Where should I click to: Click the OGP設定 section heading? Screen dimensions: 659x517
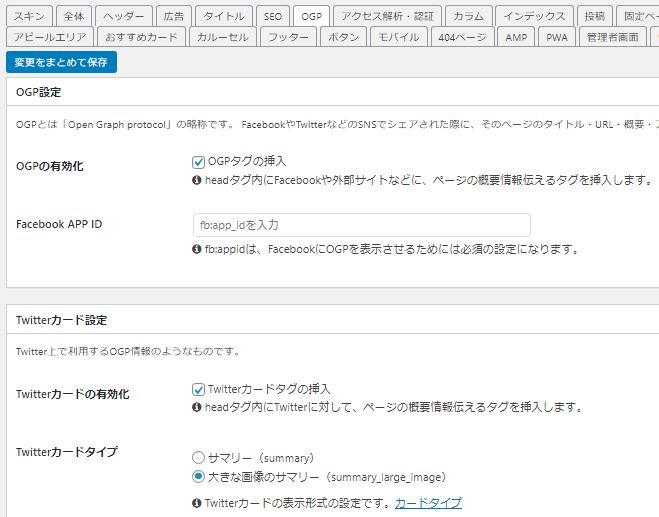point(39,92)
